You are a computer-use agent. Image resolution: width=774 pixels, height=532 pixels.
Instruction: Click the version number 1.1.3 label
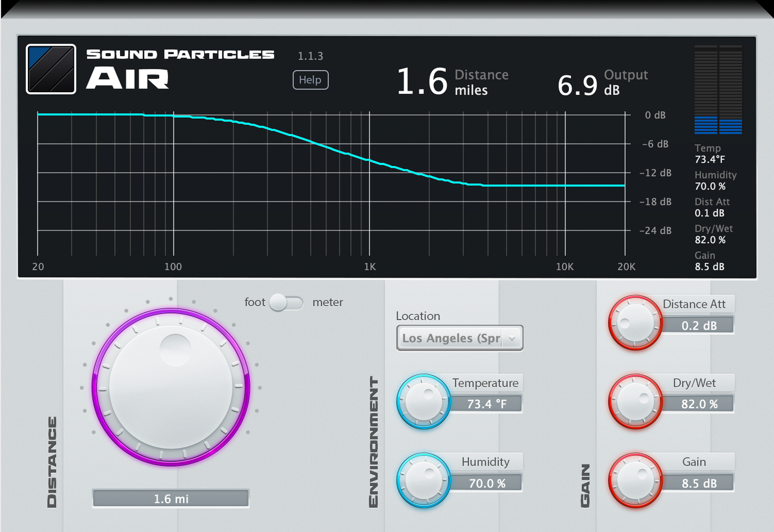coord(310,56)
